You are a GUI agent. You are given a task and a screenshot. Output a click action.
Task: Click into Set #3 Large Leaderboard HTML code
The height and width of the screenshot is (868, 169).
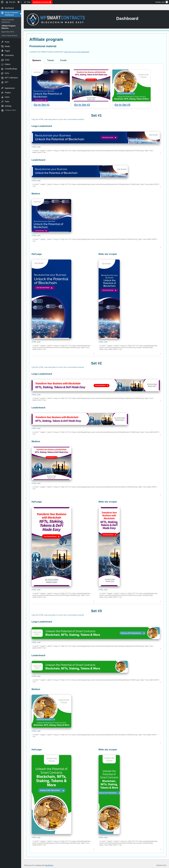[x=96, y=647]
